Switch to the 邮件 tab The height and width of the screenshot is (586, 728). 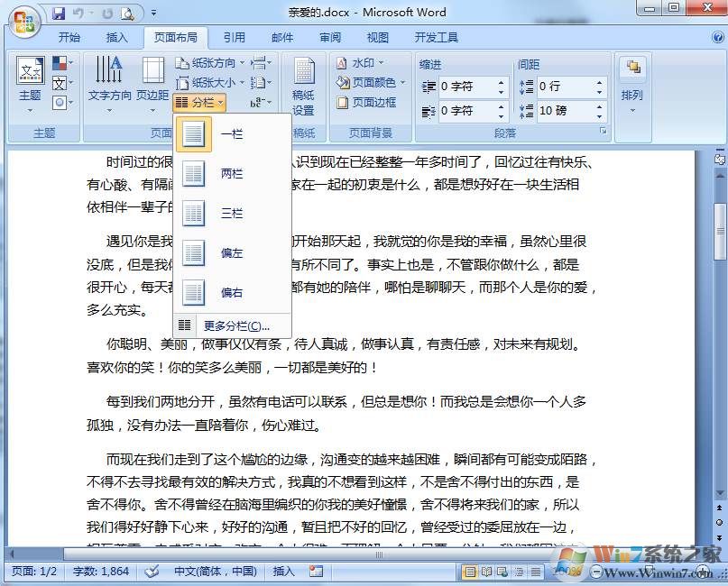click(282, 37)
